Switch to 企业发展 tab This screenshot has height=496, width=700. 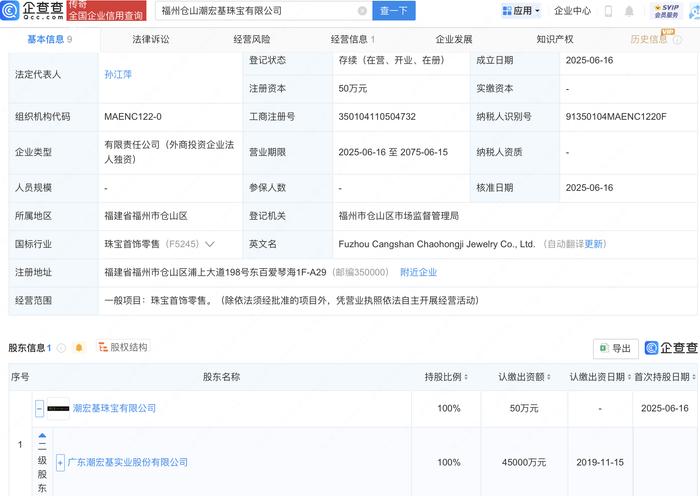pyautogui.click(x=454, y=39)
